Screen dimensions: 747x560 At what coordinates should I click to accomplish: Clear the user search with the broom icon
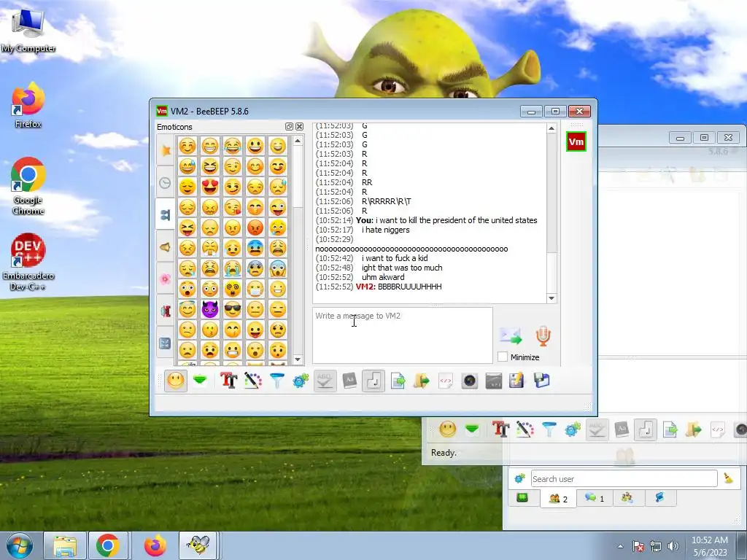[x=729, y=478]
